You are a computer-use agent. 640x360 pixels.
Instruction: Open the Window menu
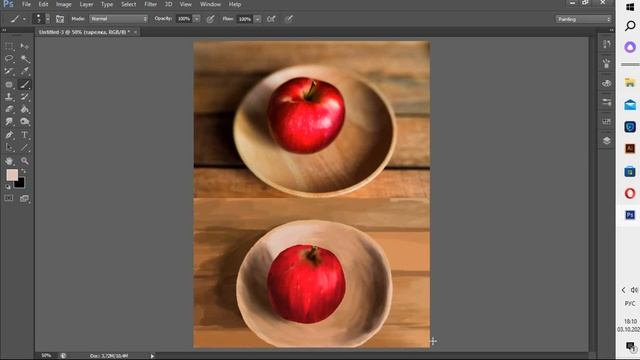pyautogui.click(x=210, y=4)
